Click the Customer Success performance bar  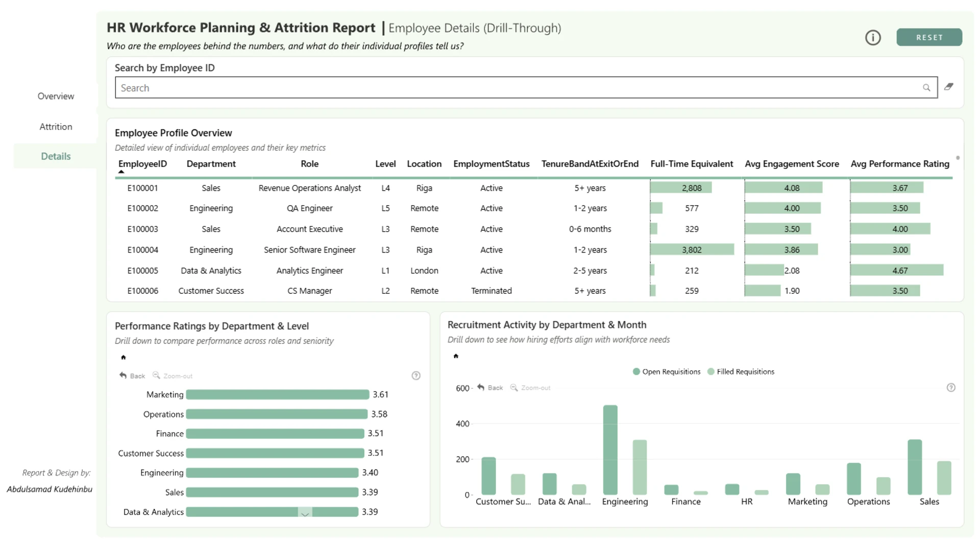pos(275,453)
